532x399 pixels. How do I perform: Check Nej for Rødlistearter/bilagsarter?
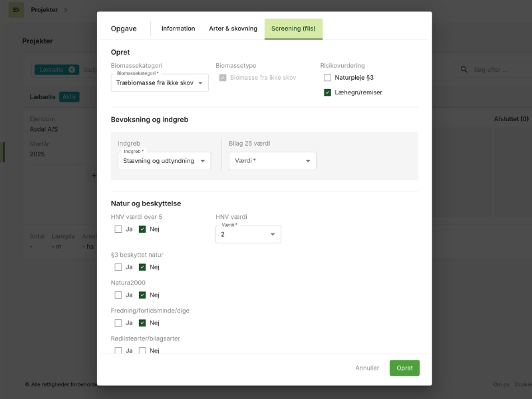coord(142,350)
